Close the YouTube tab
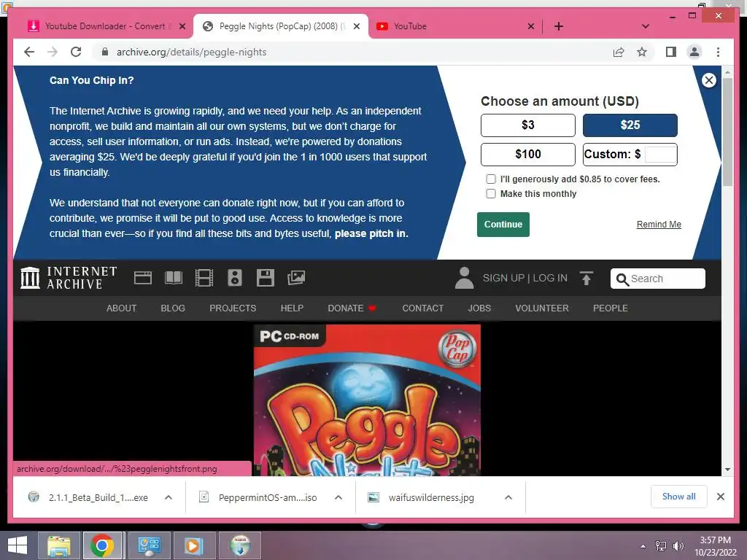This screenshot has height=560, width=747. click(531, 27)
